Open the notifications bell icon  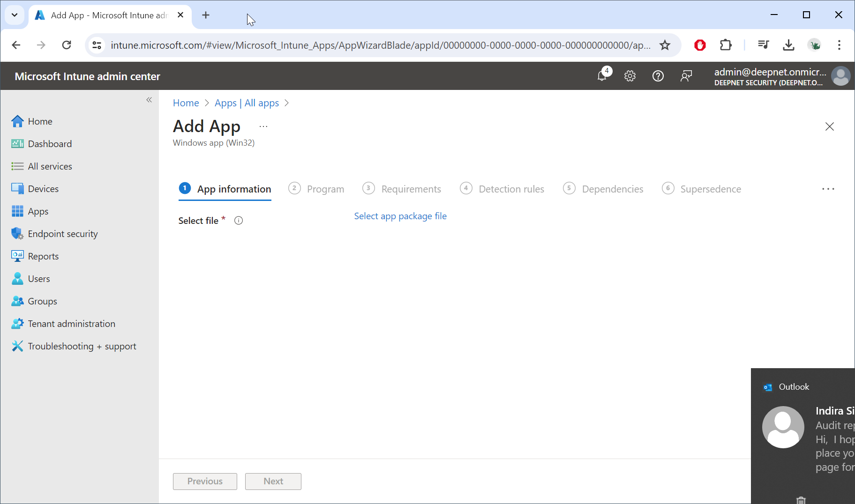click(602, 75)
